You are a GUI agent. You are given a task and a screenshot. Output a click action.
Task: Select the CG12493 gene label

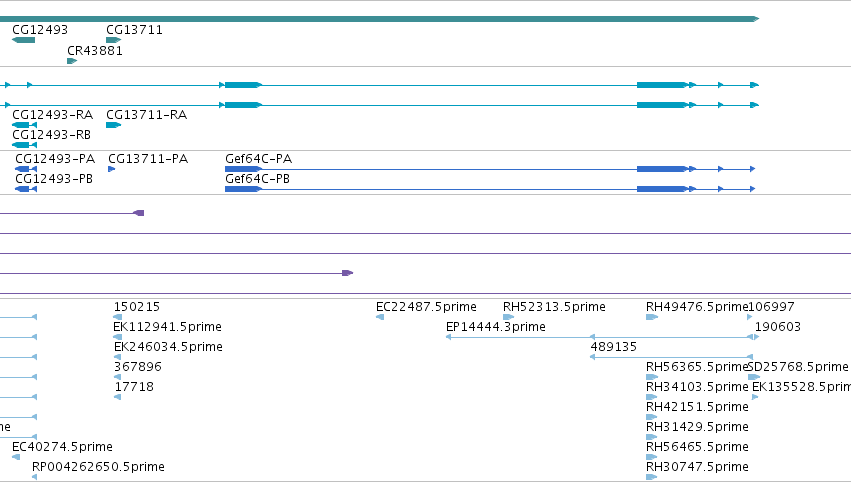(40, 30)
